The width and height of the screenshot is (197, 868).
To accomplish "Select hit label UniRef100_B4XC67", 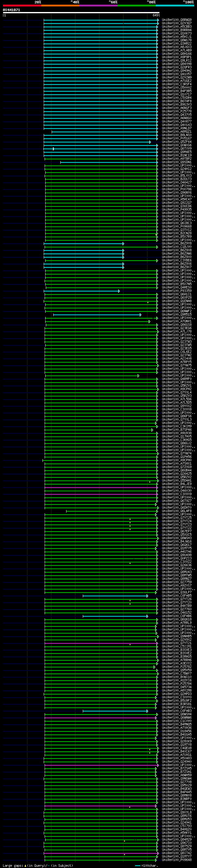I will coord(177,751).
